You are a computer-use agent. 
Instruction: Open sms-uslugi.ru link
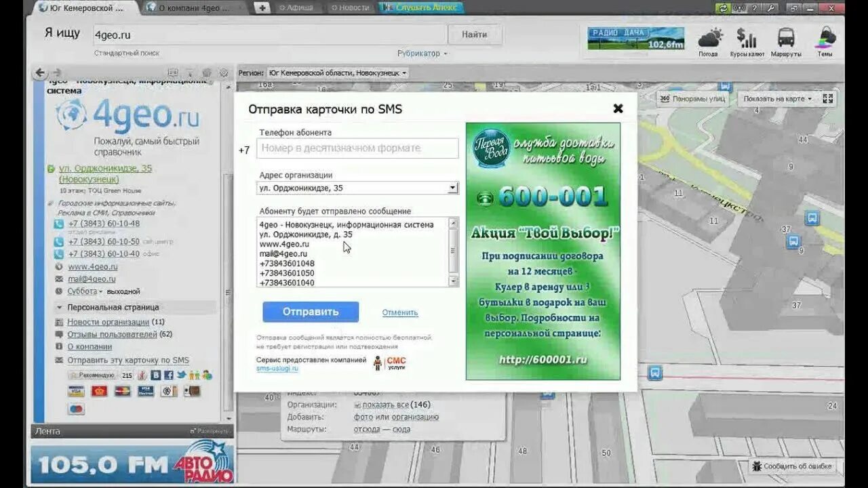click(277, 368)
